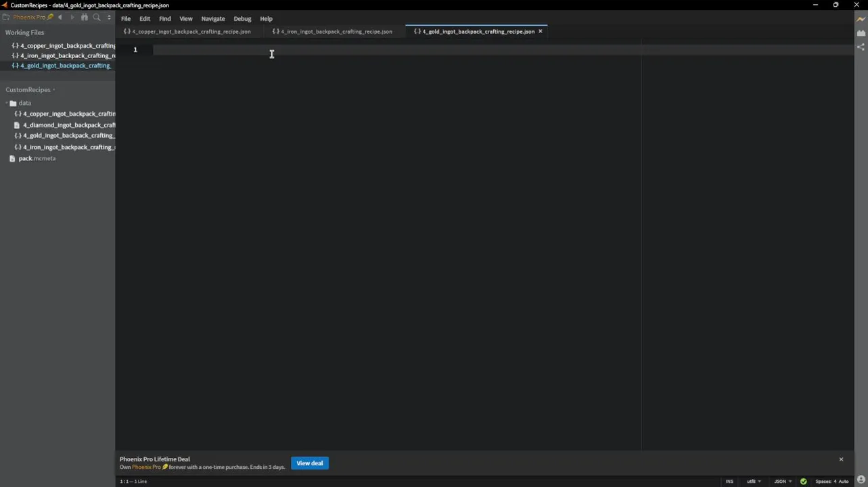Click the Working Files header
Image resolution: width=868 pixels, height=487 pixels.
(x=25, y=32)
